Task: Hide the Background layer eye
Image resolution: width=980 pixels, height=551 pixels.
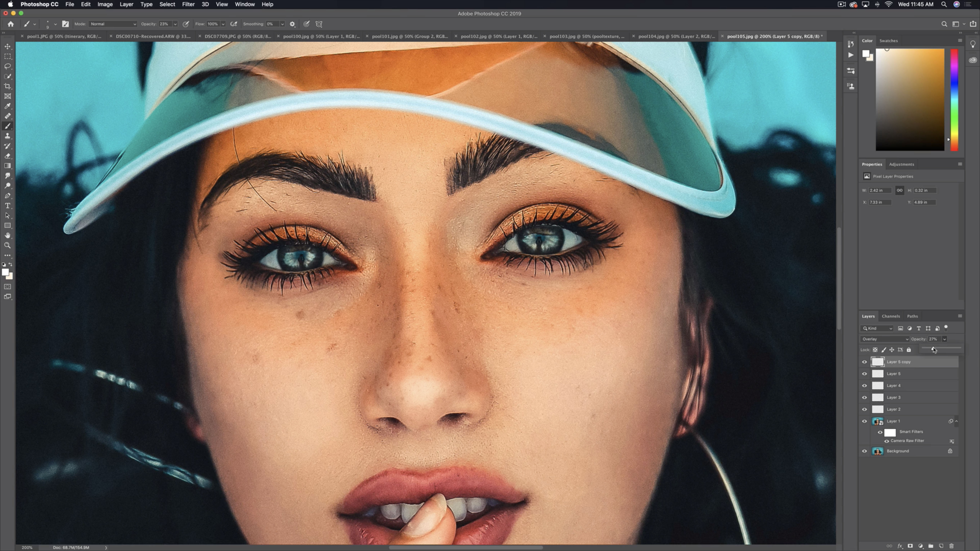Action: [x=864, y=451]
